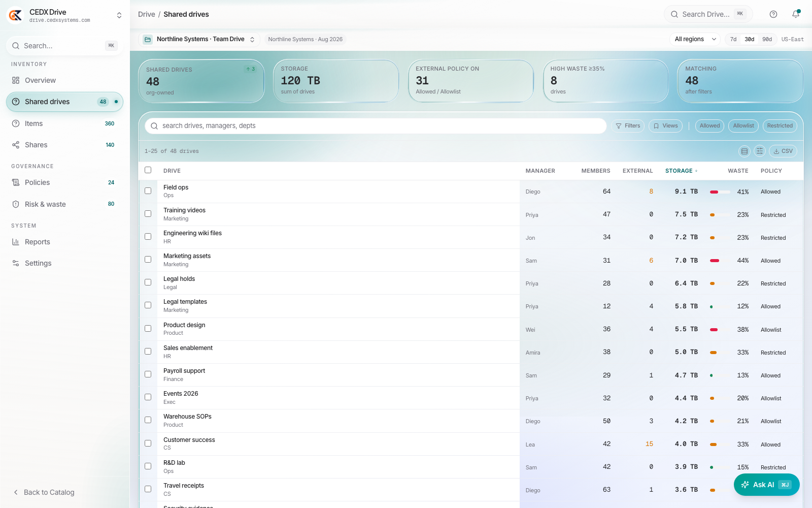812x508 pixels.
Task: Check the Field ops row checkbox
Action: point(148,191)
